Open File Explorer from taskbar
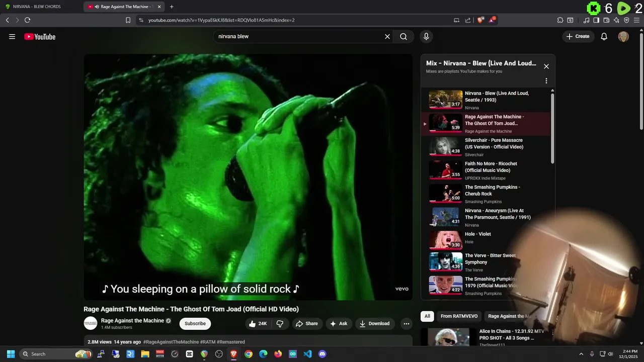Screen dimensions: 644x362 145,354
